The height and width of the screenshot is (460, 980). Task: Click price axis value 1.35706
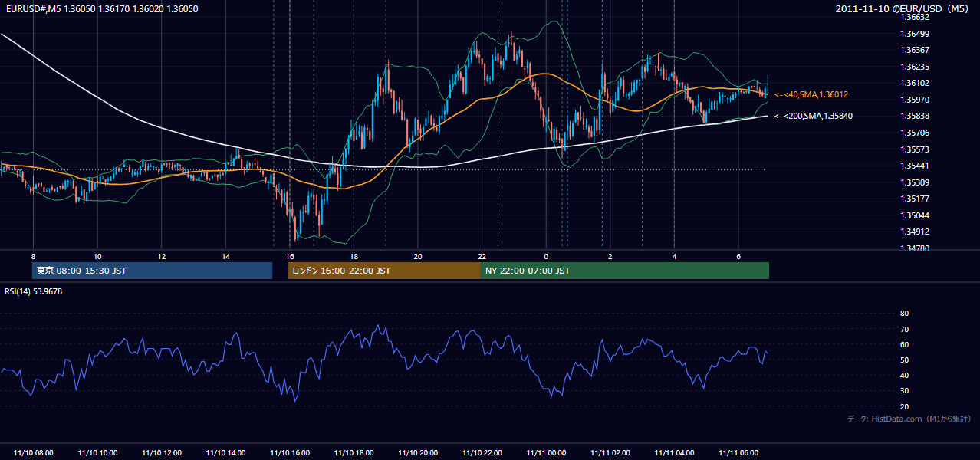point(916,133)
